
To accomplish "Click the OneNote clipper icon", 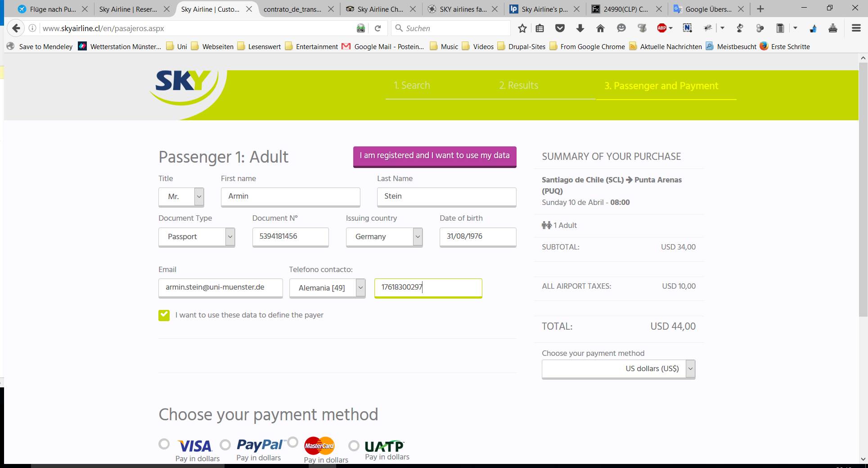I will tap(687, 28).
